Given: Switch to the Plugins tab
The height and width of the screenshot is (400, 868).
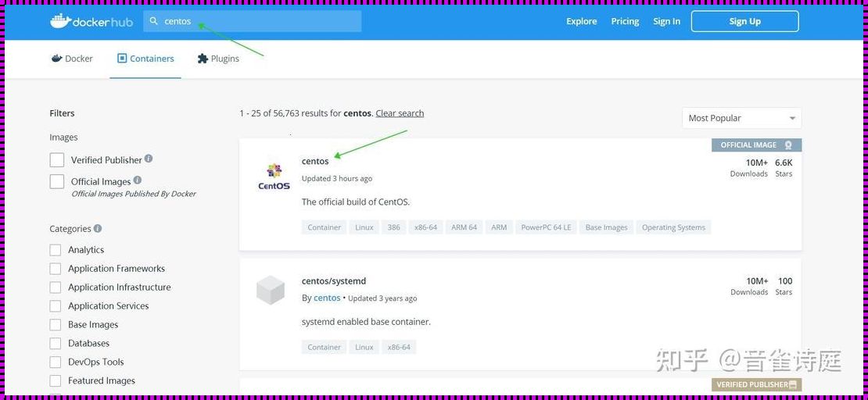Looking at the screenshot, I should click(218, 59).
